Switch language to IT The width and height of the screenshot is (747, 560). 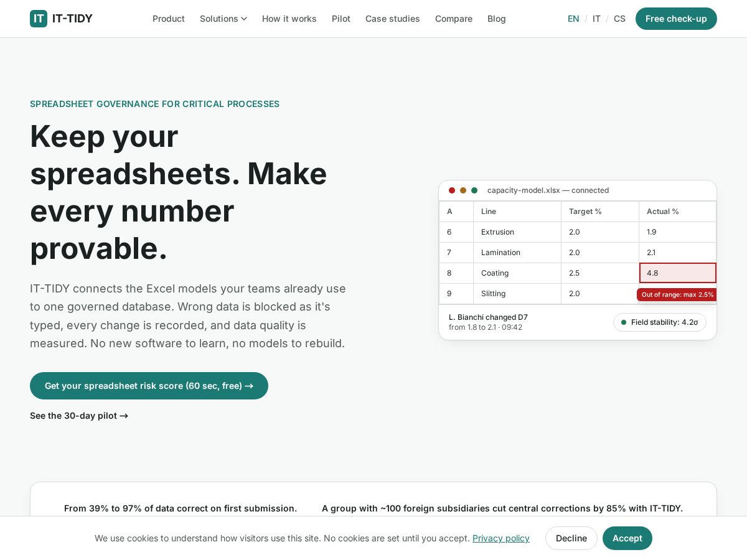[x=596, y=19]
